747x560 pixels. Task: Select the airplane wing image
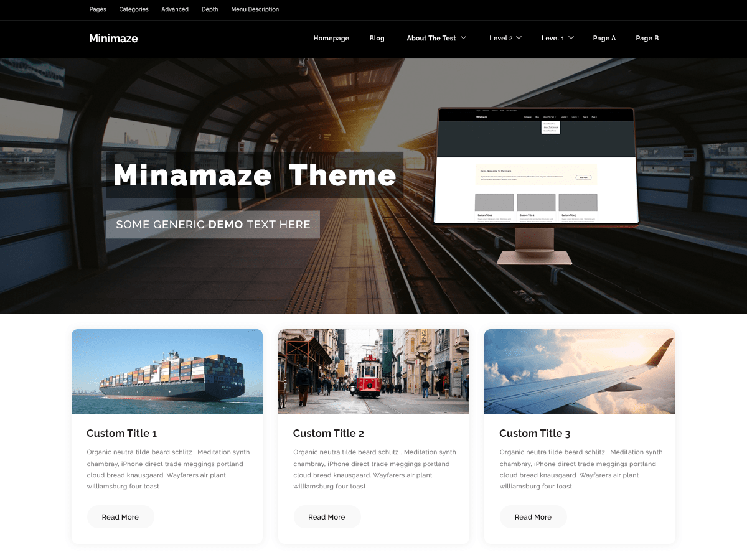click(580, 371)
